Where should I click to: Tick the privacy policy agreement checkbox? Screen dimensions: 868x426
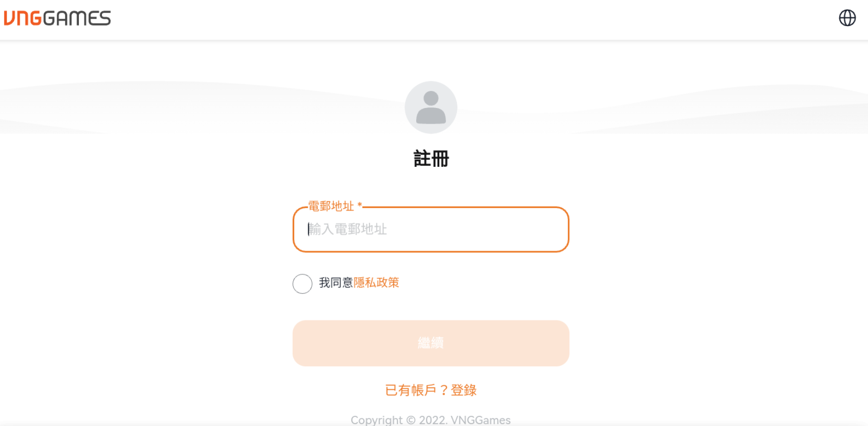(302, 284)
